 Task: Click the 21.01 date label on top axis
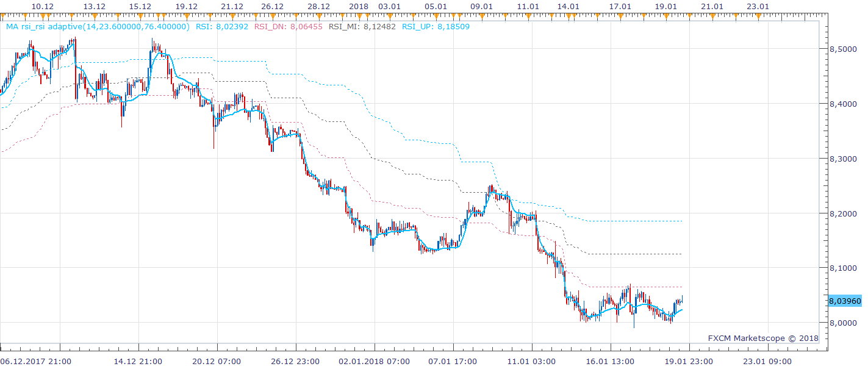point(712,5)
